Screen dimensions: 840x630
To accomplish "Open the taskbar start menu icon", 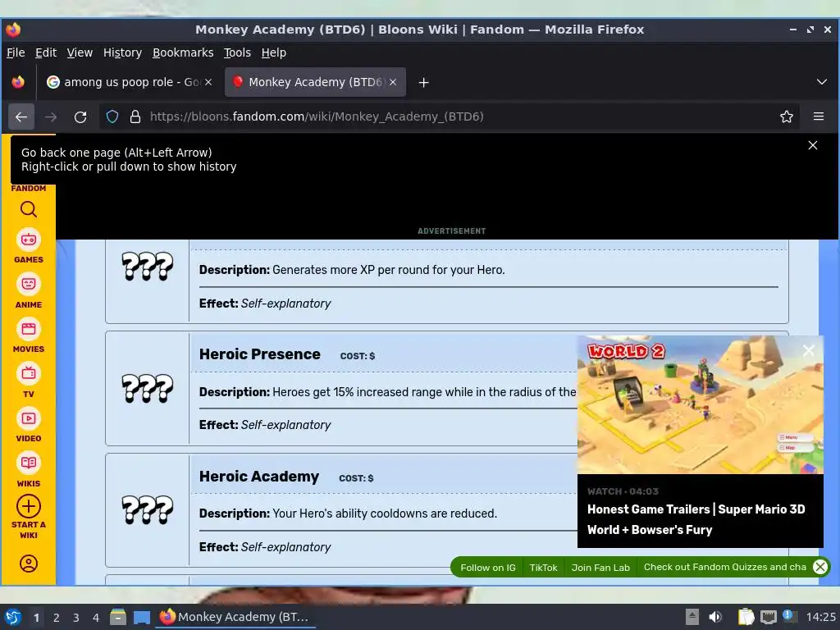I will (13, 617).
